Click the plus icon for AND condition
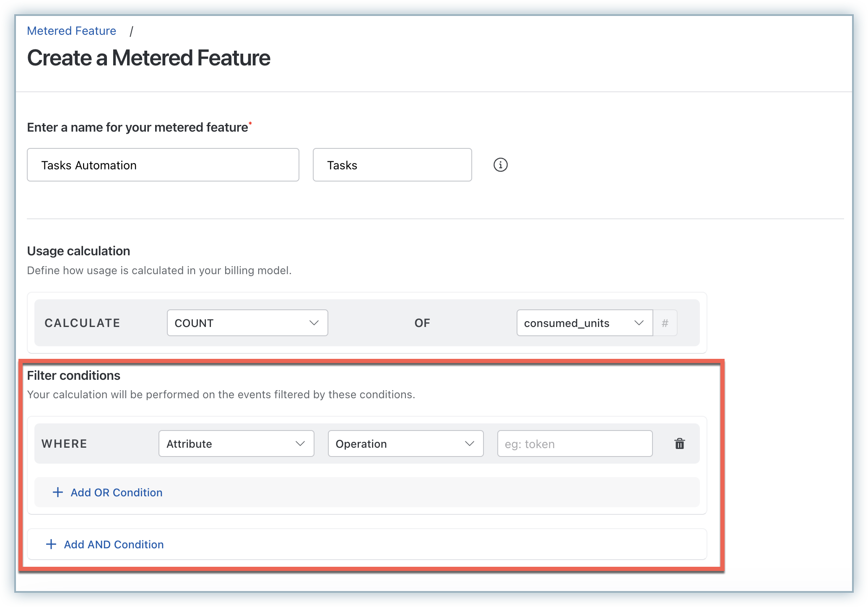 point(51,544)
